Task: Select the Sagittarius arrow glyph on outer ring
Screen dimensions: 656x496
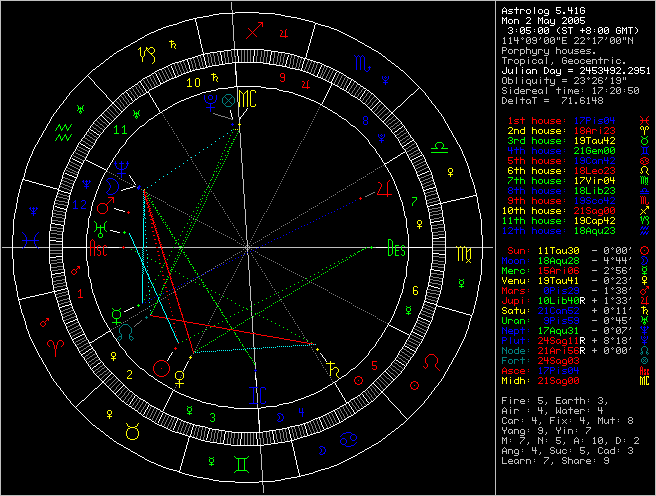Action: (254, 31)
